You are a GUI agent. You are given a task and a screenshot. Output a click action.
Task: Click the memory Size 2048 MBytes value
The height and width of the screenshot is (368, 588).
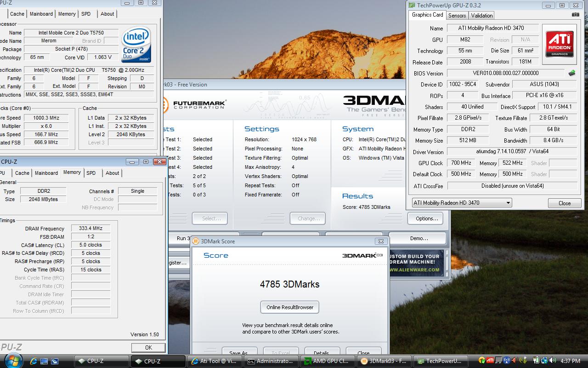pos(44,199)
